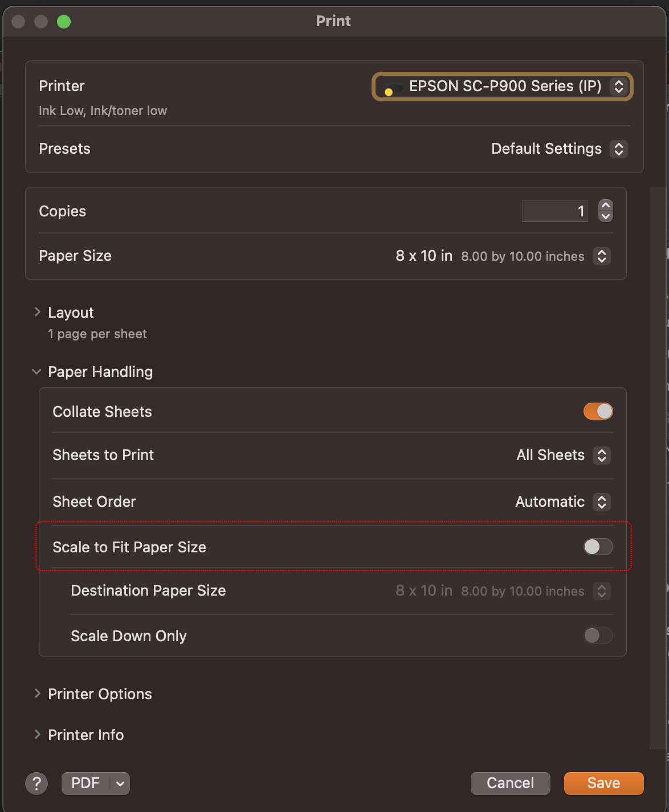
Task: Open the Destination Paper Size selector
Action: 601,591
